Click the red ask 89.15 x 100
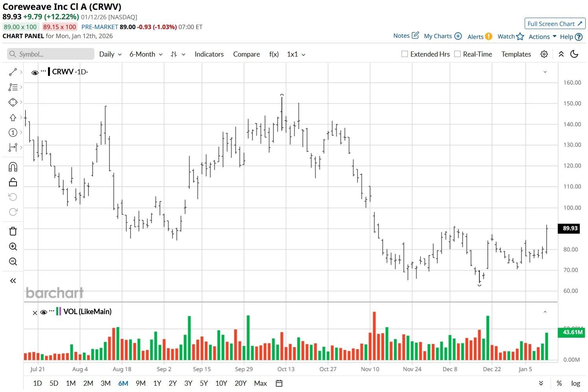This screenshot has height=392, width=588. (x=59, y=27)
